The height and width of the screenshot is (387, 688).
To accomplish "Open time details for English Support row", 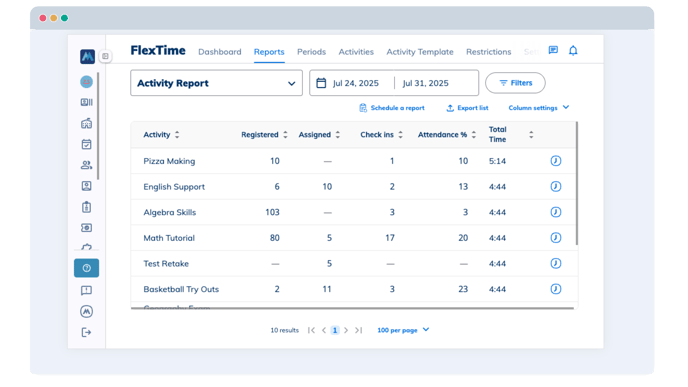I will coord(555,186).
